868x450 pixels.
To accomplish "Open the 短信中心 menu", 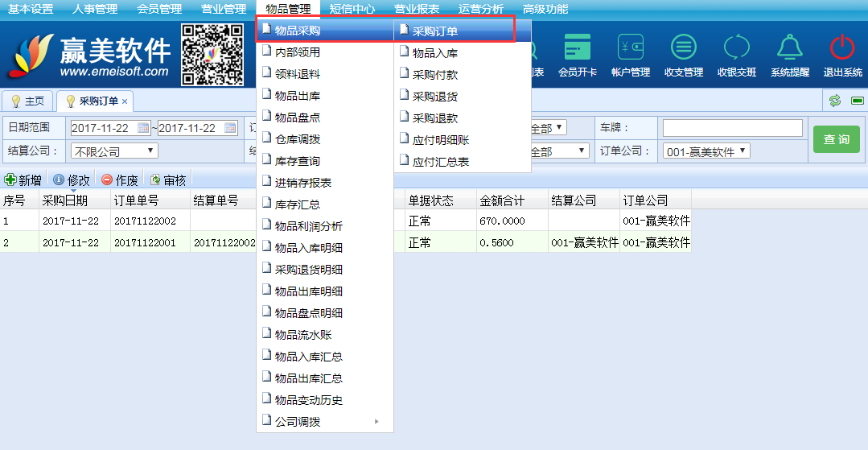I will click(x=352, y=9).
